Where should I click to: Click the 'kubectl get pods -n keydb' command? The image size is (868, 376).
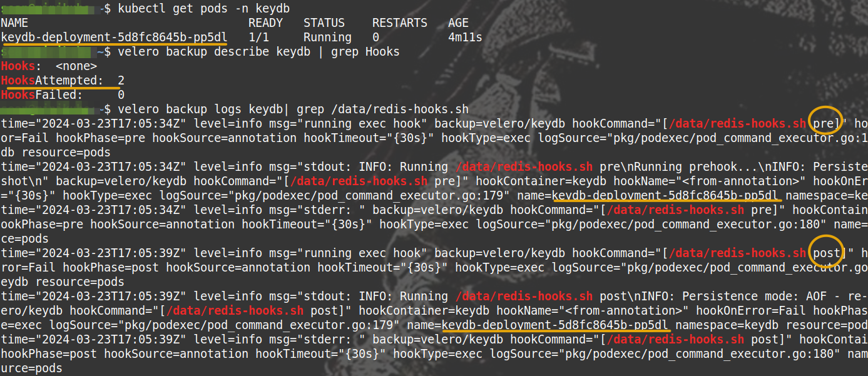(204, 9)
